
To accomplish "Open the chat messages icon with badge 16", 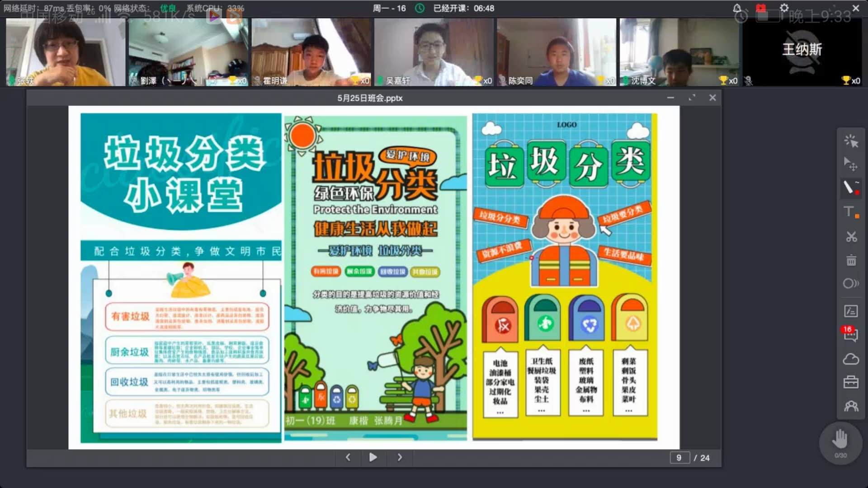I will [x=850, y=334].
